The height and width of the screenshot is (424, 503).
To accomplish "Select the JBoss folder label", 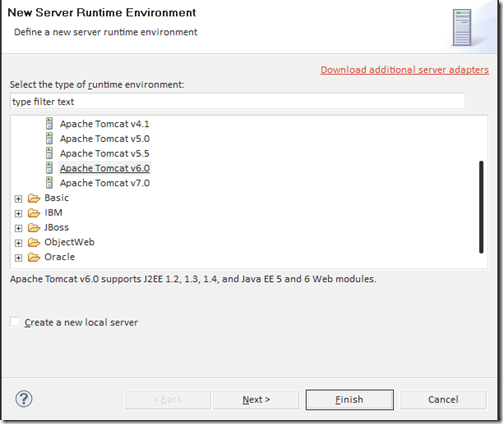I will point(56,227).
